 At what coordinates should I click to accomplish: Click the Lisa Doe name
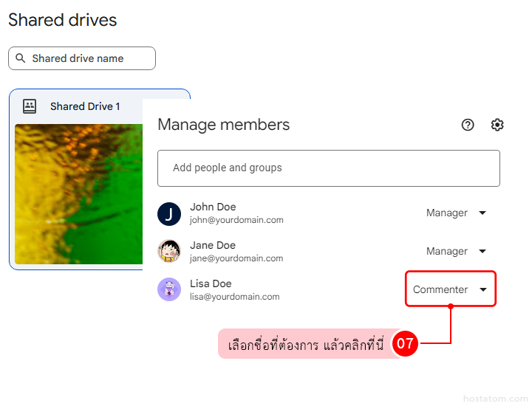point(211,283)
